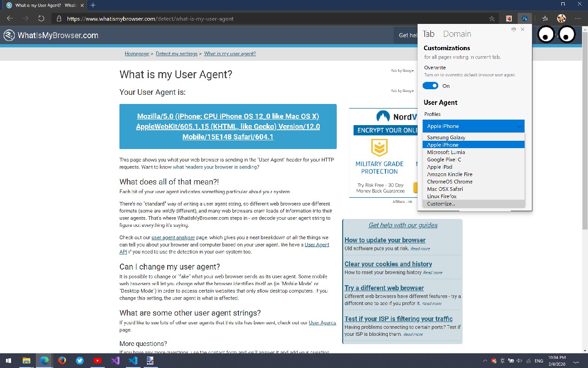Click the Mozilla/5.0 user agent string link
588x368 pixels.
228,126
